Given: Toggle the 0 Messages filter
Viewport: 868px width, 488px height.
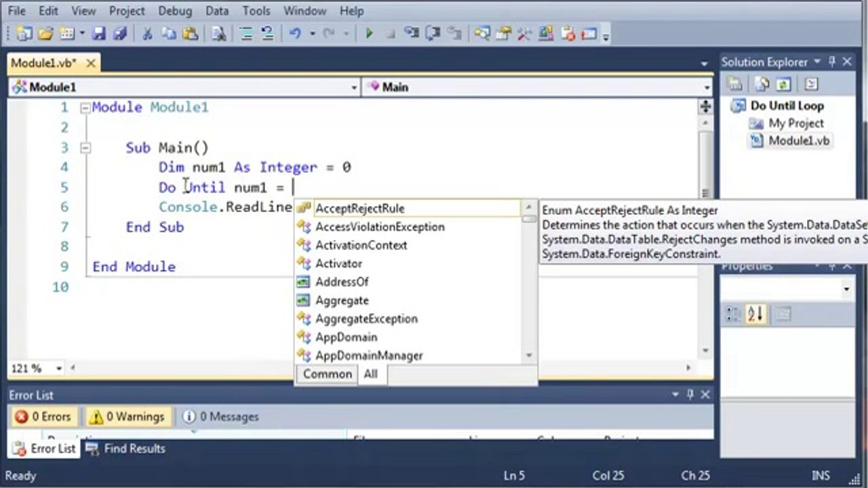Looking at the screenshot, I should click(x=221, y=417).
